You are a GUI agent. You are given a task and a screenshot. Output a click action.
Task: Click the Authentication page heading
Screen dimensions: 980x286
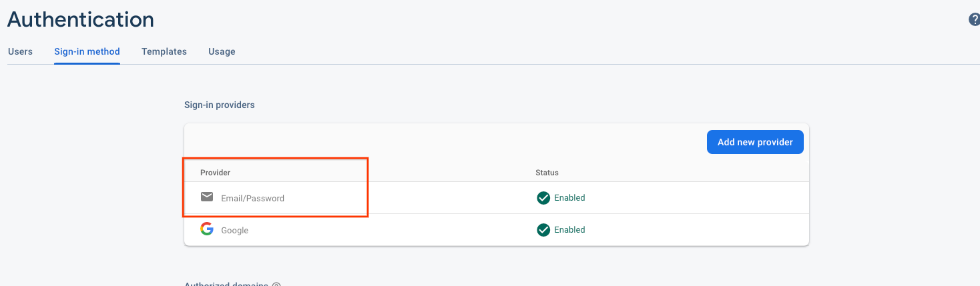click(81, 19)
